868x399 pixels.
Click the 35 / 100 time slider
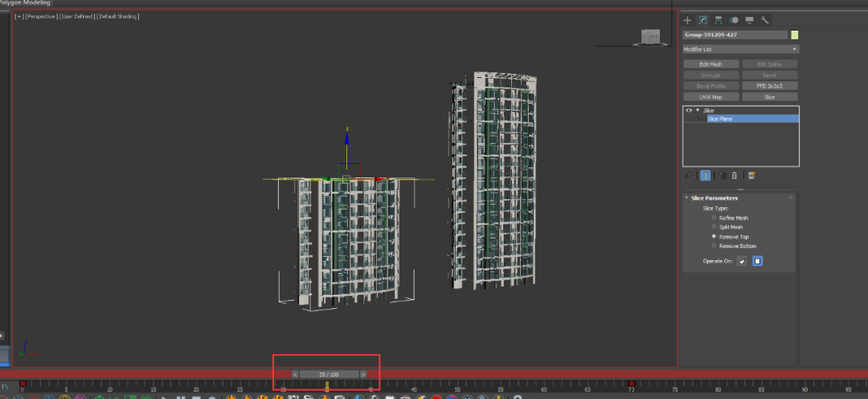329,374
